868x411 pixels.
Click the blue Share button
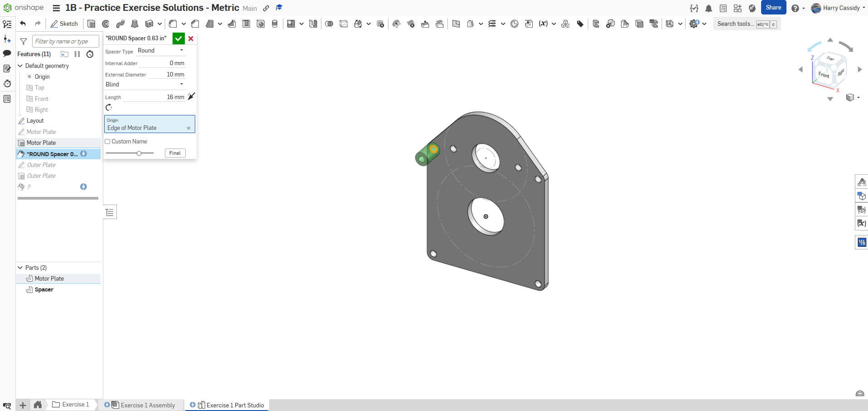[x=773, y=8]
